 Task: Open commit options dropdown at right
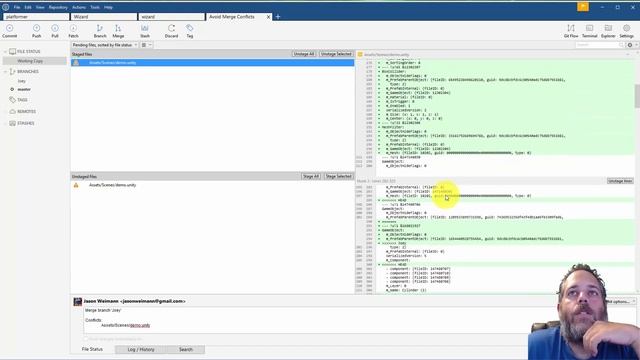(x=621, y=302)
